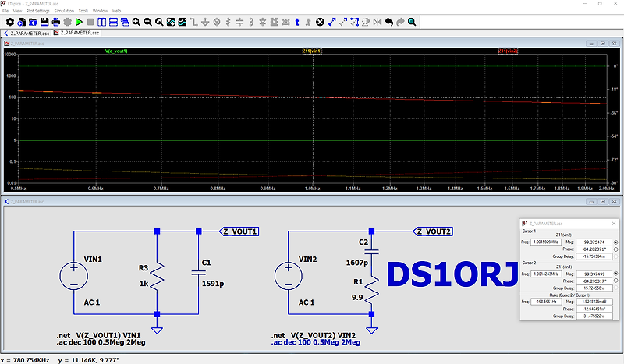Select the Inductor placement tool

[x=251, y=23]
